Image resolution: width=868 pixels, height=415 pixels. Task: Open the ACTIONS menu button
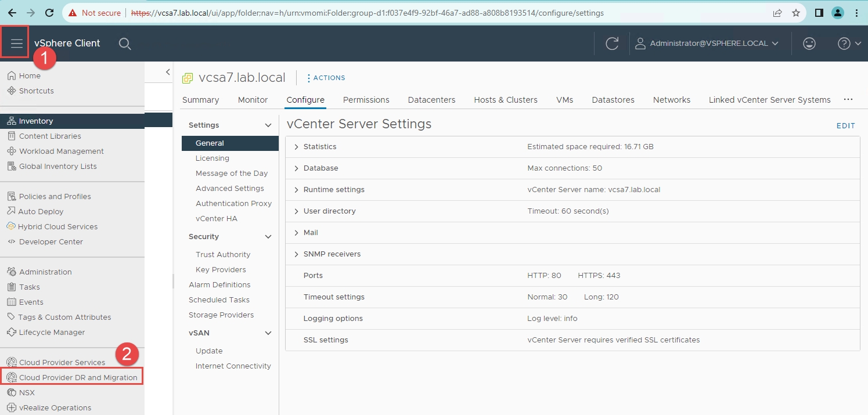pyautogui.click(x=326, y=78)
